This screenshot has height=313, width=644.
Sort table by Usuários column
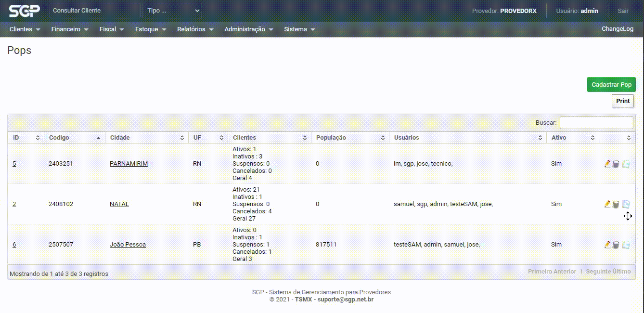pos(467,138)
